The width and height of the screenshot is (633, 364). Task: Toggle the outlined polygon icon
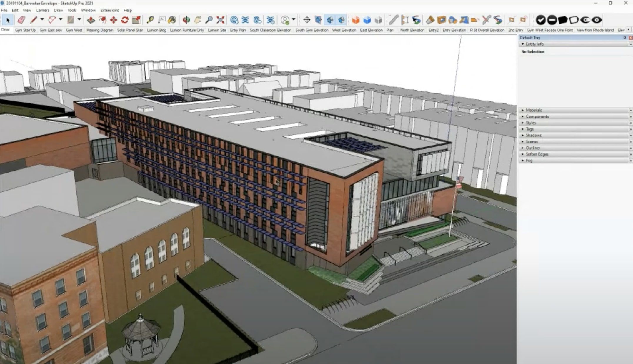pos(574,20)
